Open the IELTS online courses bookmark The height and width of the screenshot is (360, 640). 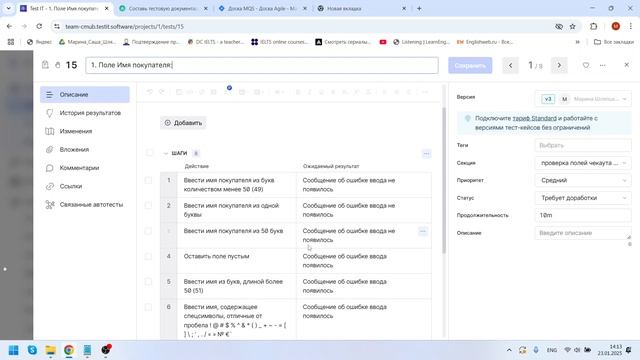coord(280,42)
